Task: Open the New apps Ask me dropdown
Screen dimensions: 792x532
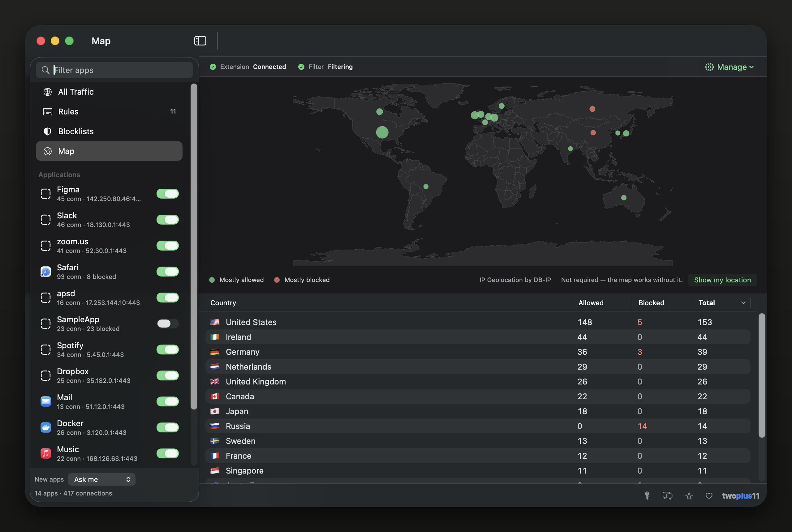Action: click(x=102, y=479)
